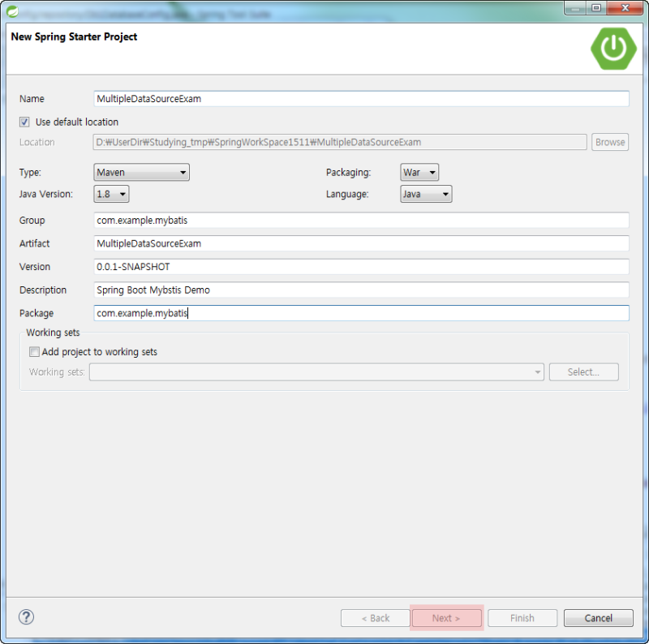Screen dimensions: 649x644
Task: Uncheck Use default location checkbox
Action: 24,122
